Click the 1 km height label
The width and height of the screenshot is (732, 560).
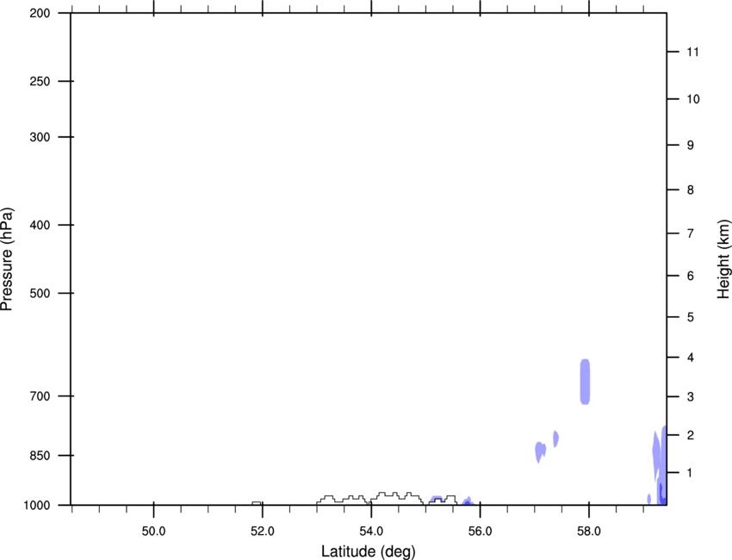[690, 473]
